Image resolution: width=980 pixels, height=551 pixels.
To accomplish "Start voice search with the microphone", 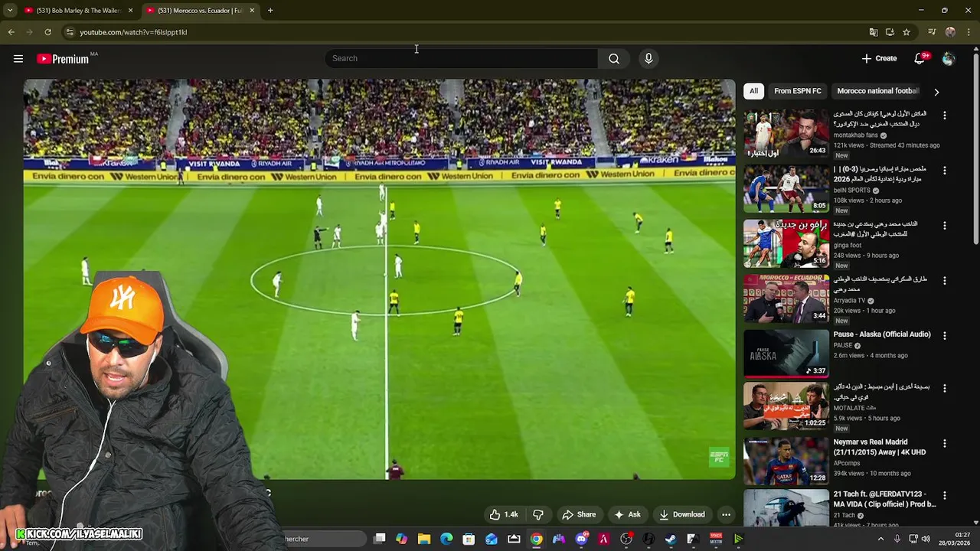I will (648, 58).
